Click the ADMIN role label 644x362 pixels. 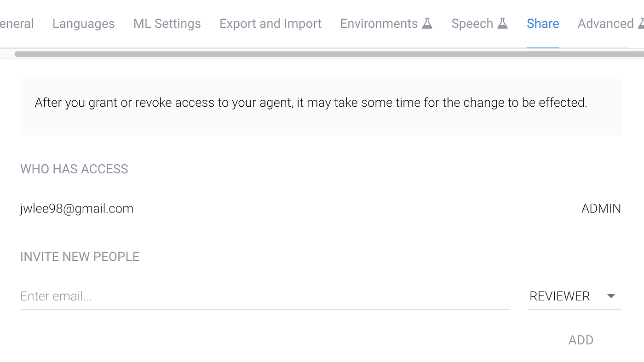pyautogui.click(x=601, y=209)
